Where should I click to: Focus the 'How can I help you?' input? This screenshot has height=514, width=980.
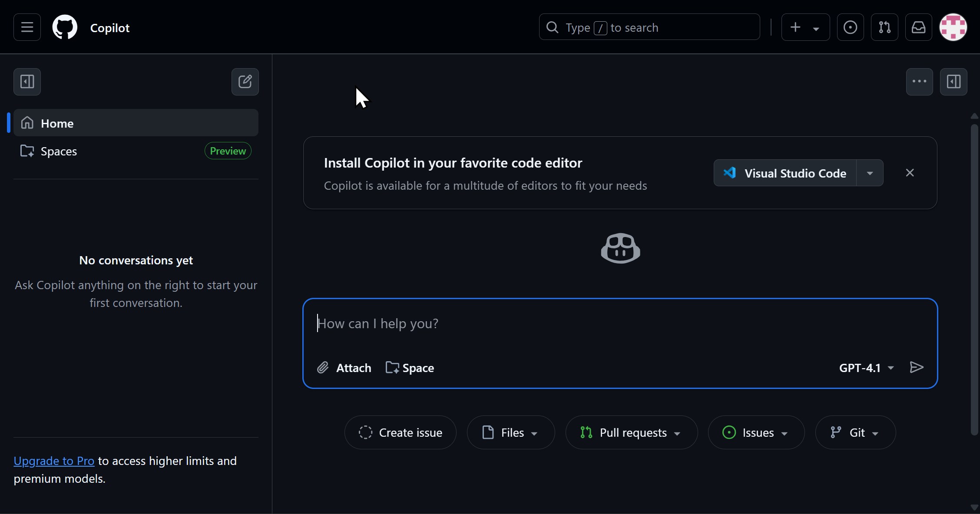620,324
